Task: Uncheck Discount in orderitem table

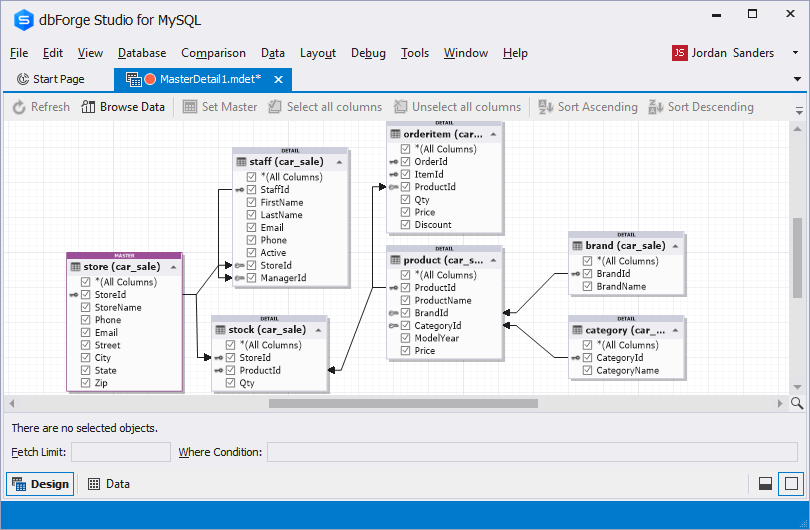Action: [x=406, y=225]
